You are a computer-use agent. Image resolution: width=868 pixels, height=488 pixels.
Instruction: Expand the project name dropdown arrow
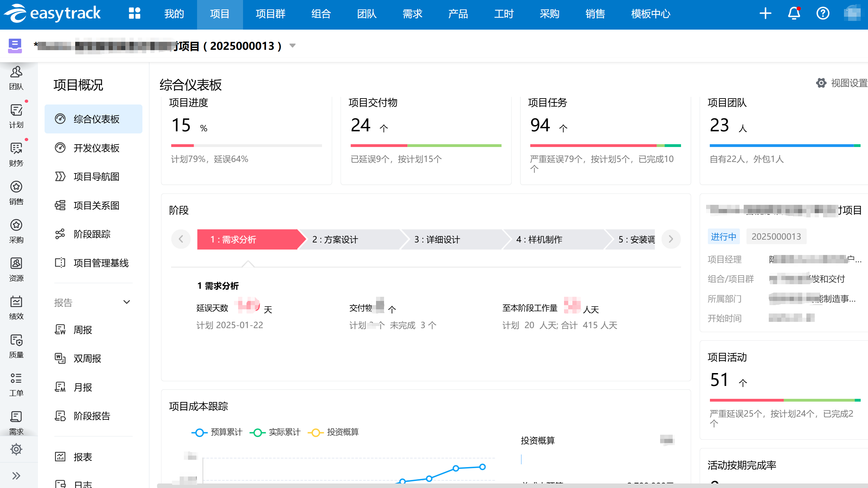(292, 46)
